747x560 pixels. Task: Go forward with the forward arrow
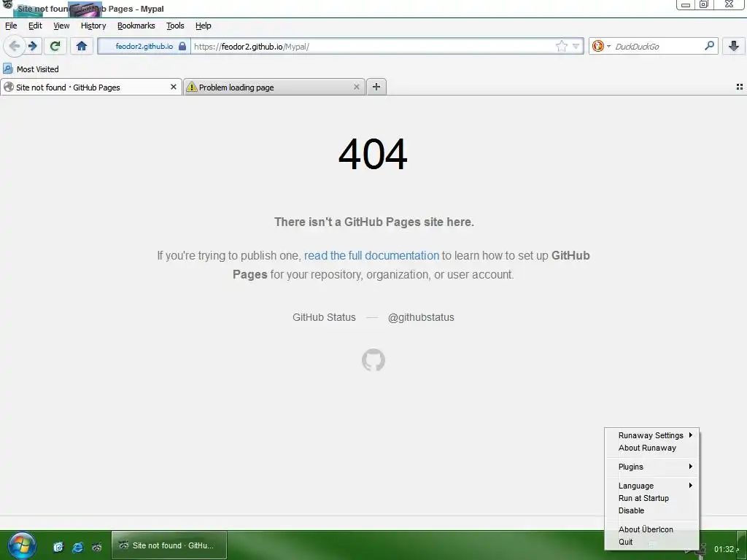(33, 46)
